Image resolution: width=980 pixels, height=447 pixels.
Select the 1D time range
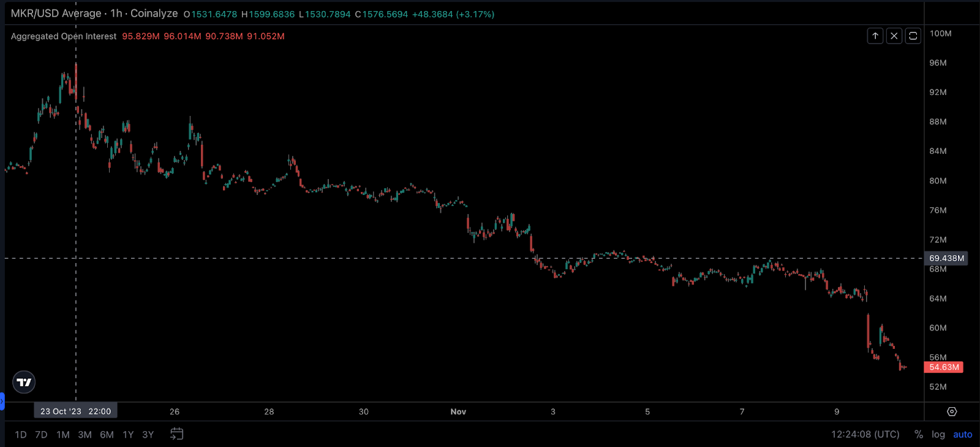(21, 435)
